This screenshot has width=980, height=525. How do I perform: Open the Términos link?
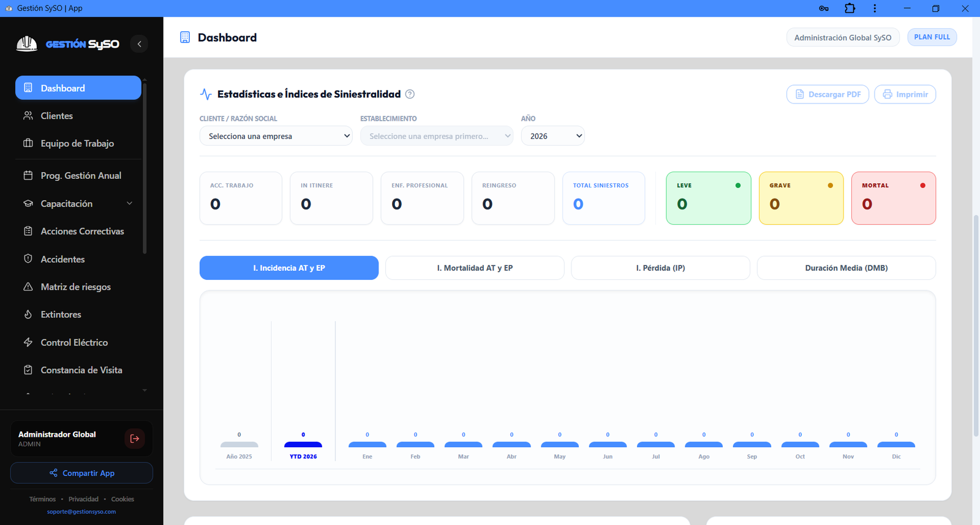click(42, 499)
